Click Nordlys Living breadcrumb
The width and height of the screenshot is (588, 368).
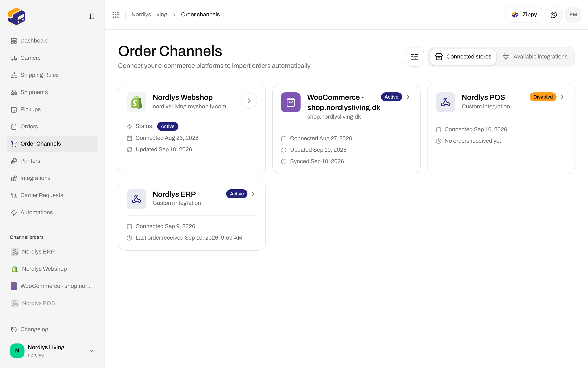[149, 15]
